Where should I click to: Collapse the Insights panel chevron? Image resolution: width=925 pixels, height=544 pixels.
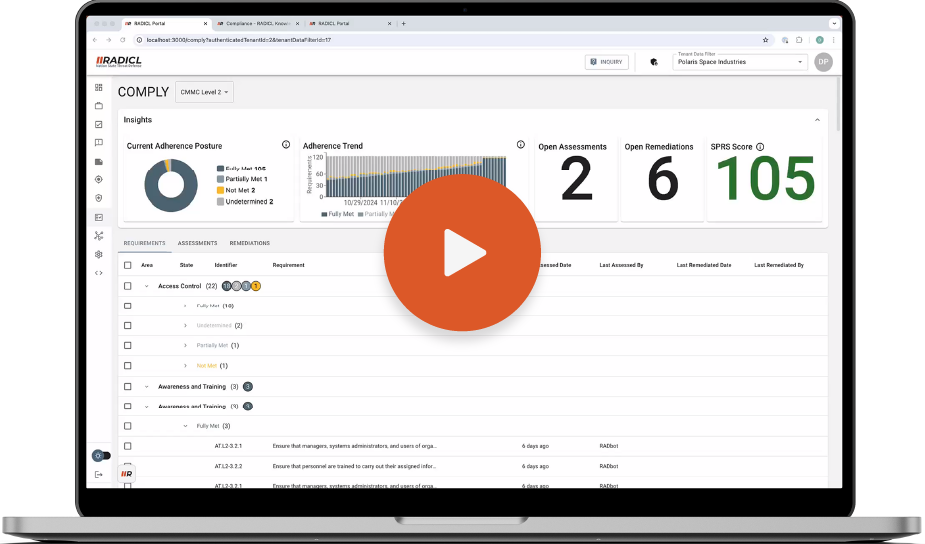click(x=817, y=120)
